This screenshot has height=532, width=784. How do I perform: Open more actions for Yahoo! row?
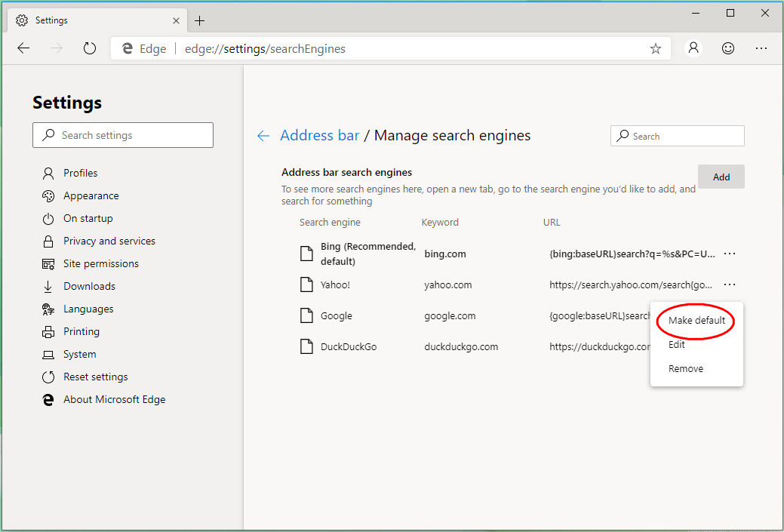click(x=730, y=284)
